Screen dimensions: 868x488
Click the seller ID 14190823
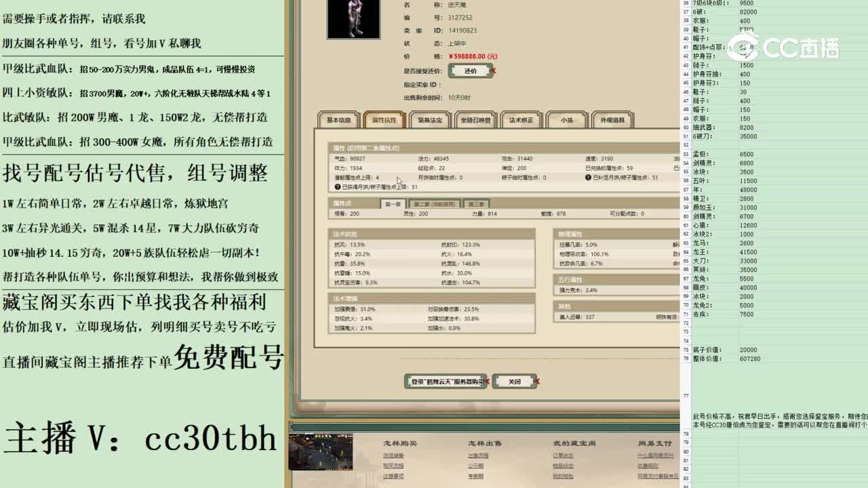point(462,30)
